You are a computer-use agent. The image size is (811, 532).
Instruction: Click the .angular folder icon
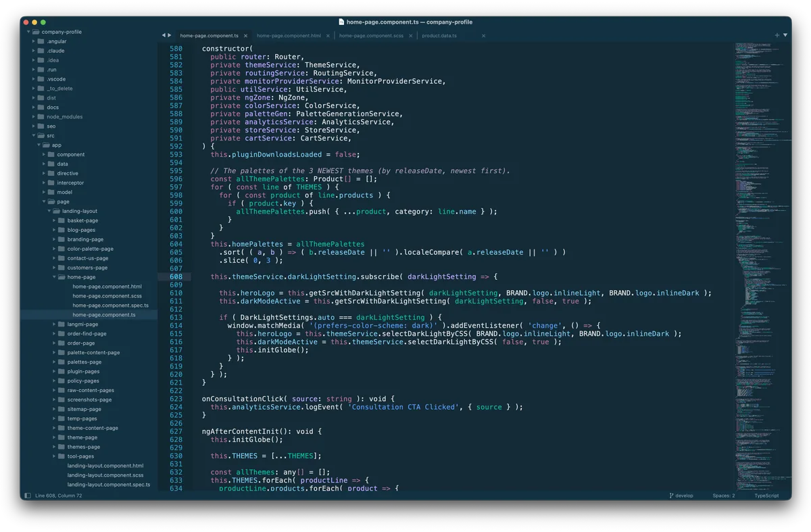[x=41, y=41]
